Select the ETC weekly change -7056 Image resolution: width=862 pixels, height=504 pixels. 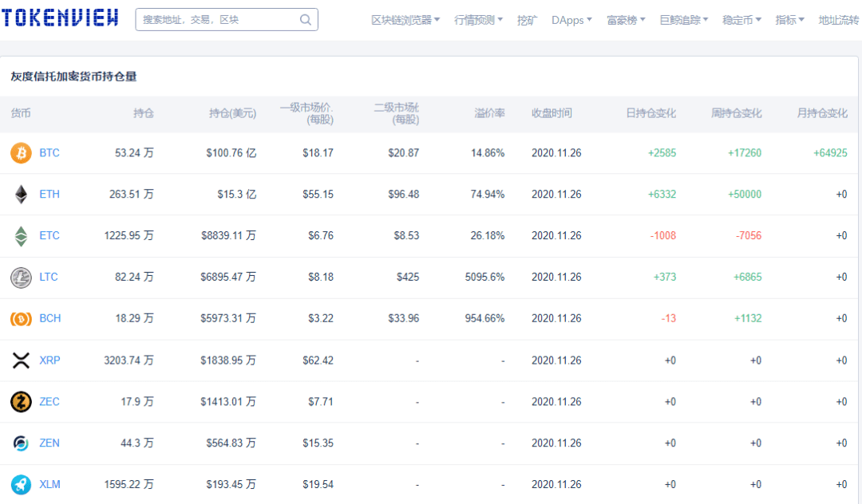coord(749,235)
